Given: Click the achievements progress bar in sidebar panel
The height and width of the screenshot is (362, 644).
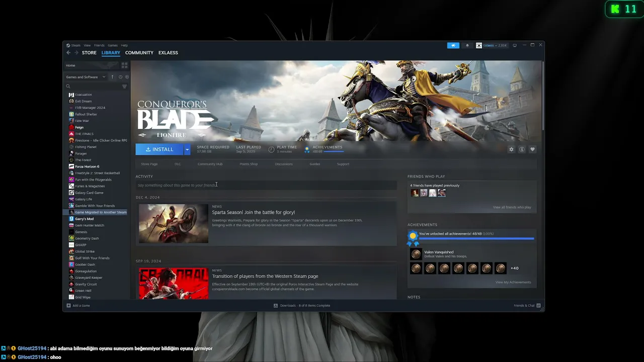Looking at the screenshot, I should (476, 239).
